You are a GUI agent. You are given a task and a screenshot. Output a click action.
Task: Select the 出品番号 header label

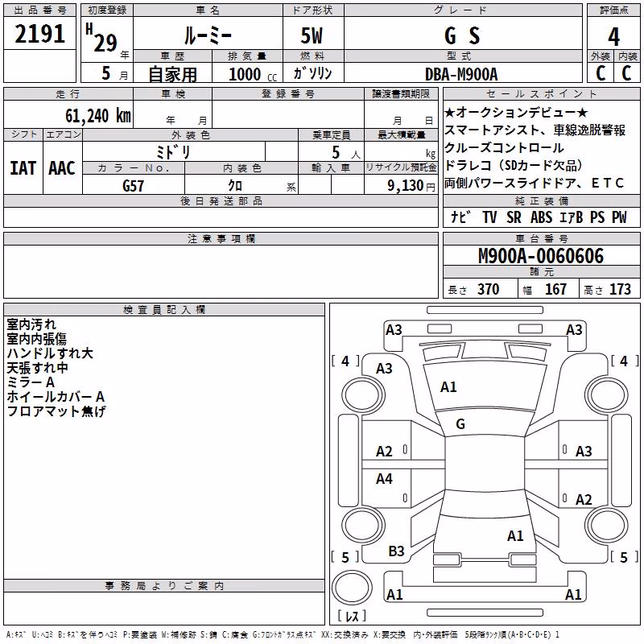tap(39, 10)
